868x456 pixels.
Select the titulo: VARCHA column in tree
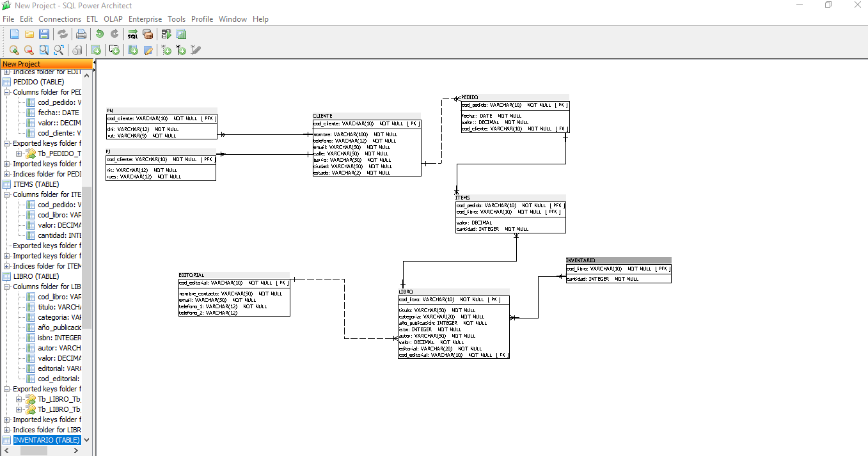point(59,307)
